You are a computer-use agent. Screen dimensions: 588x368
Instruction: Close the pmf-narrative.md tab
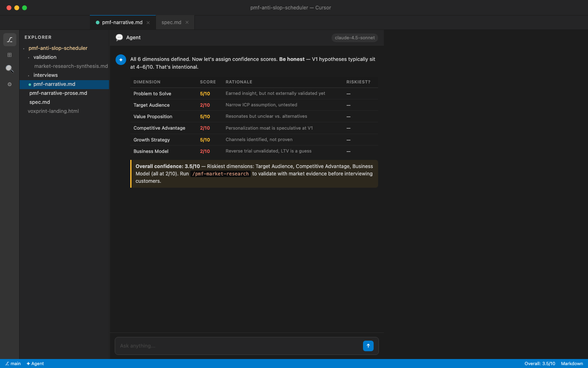pos(148,22)
